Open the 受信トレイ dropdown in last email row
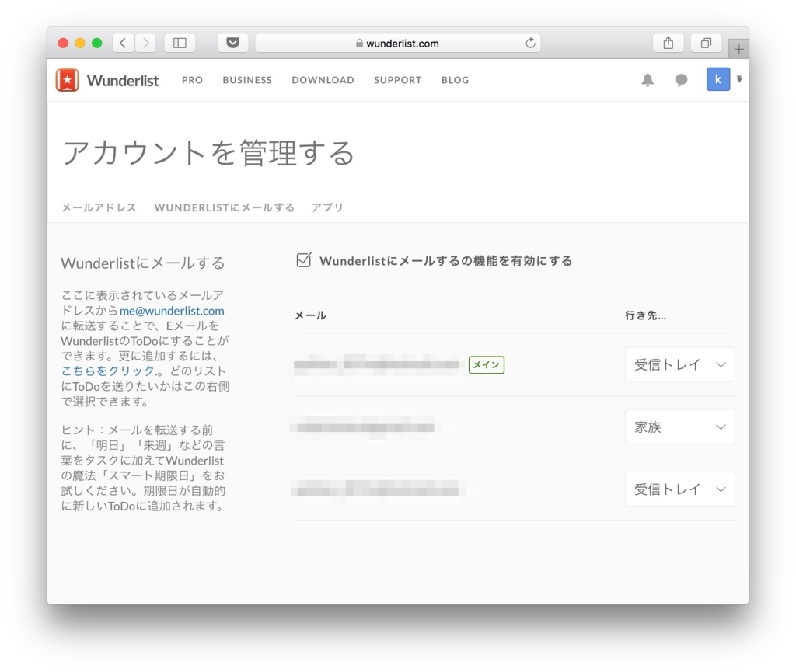This screenshot has height=672, width=796. pos(679,489)
